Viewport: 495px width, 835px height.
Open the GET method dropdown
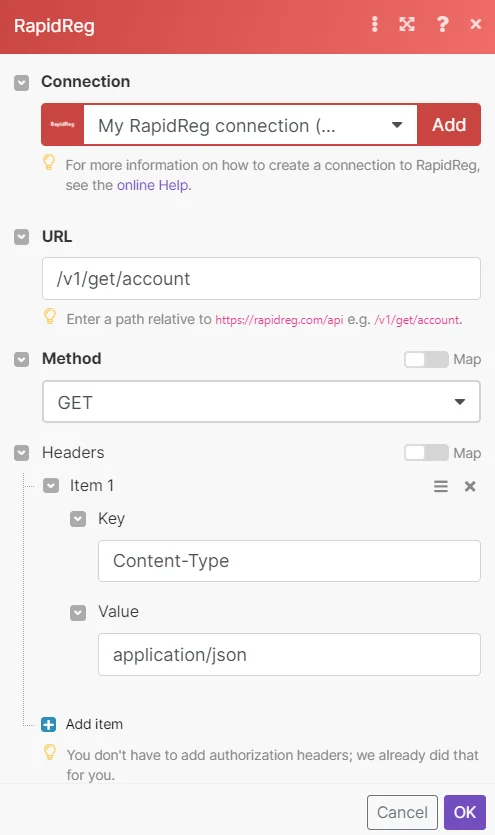[261, 402]
